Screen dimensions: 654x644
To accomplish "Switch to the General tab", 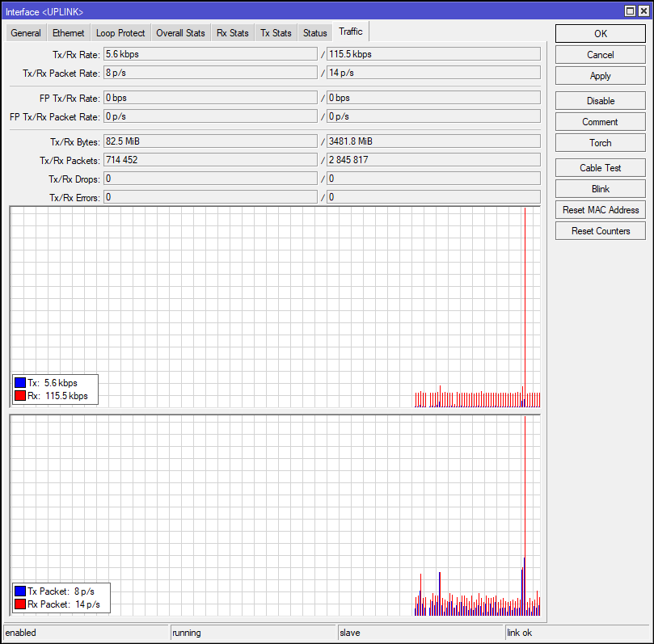I will (26, 33).
